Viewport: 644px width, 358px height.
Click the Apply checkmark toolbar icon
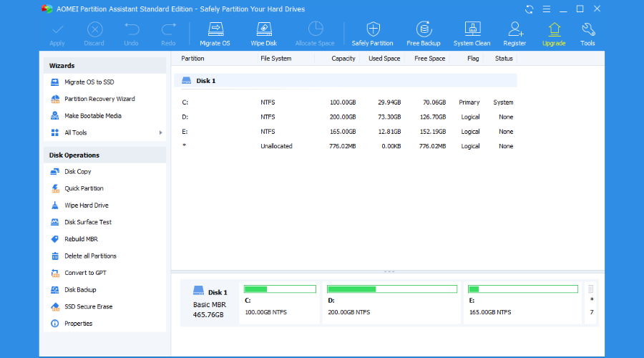point(57,30)
